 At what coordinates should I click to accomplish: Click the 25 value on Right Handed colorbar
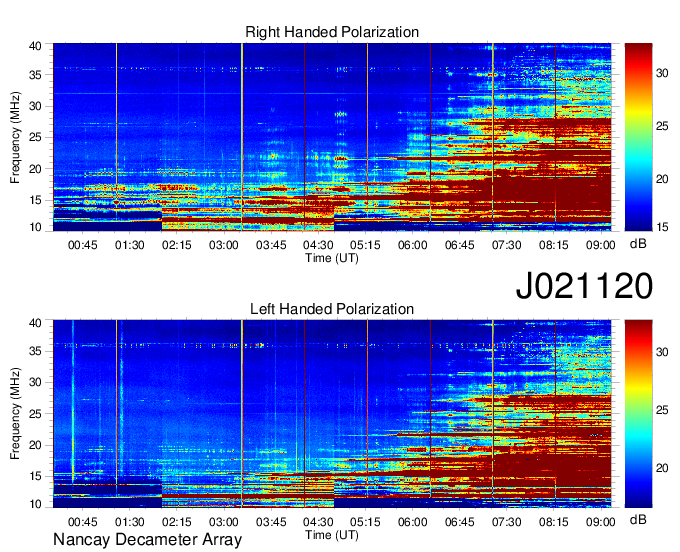point(662,126)
